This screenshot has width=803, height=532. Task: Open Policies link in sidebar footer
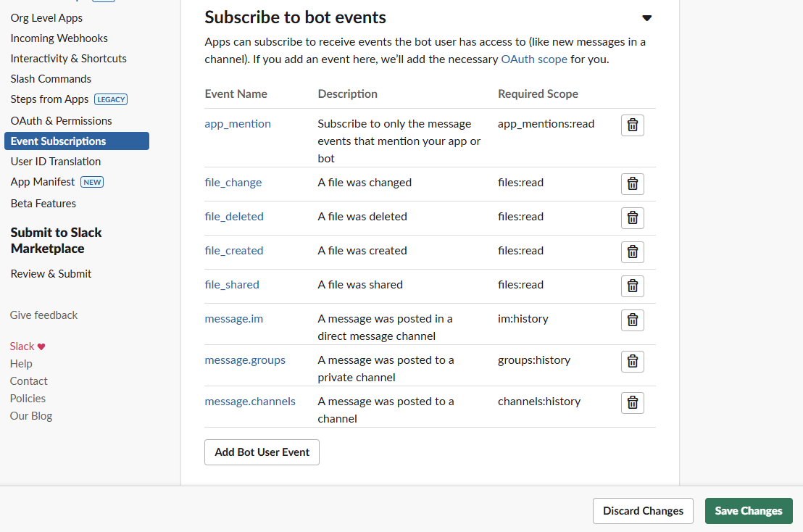click(x=28, y=399)
